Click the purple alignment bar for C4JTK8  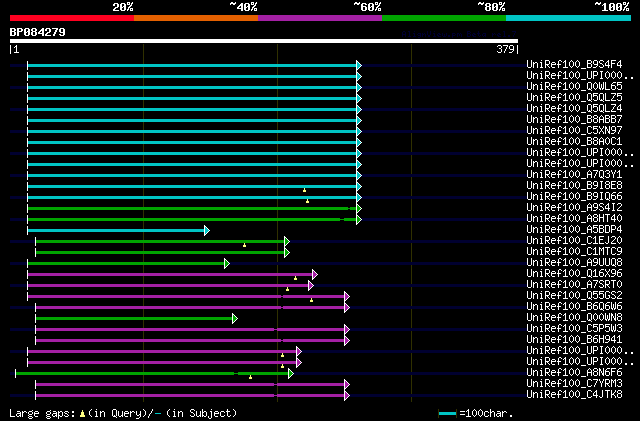tap(190, 396)
